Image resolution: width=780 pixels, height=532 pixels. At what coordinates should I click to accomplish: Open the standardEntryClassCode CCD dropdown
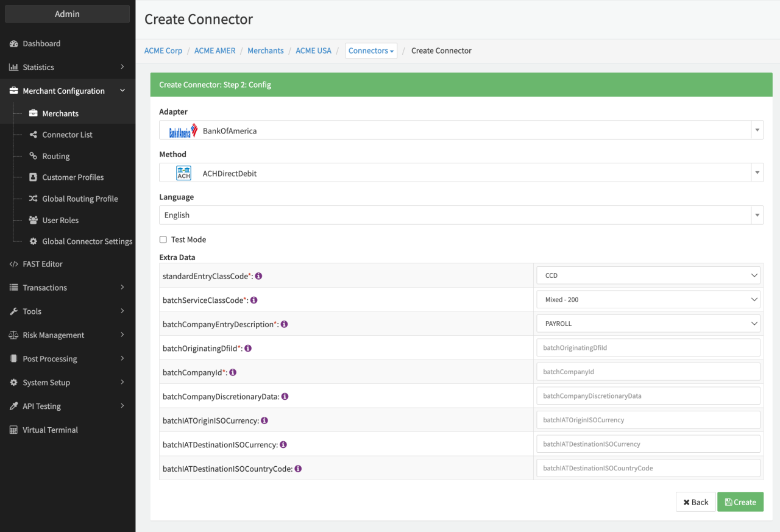tap(648, 275)
